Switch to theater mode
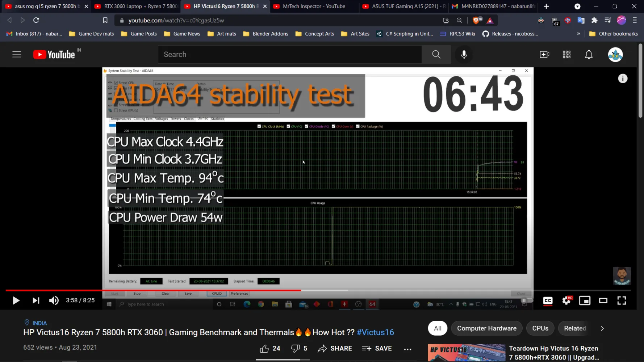The image size is (644, 362). [603, 300]
